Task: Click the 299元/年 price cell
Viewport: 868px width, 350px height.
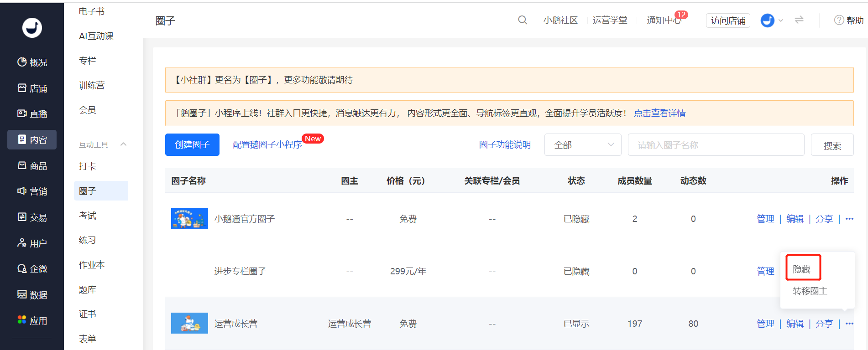Action: 408,271
